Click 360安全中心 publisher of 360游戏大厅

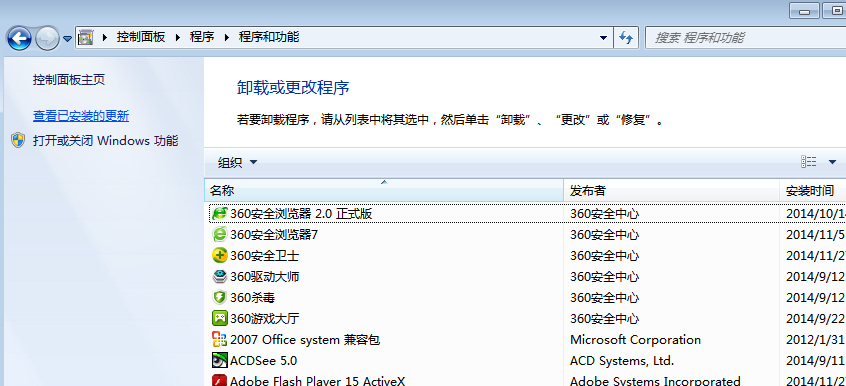coord(604,319)
